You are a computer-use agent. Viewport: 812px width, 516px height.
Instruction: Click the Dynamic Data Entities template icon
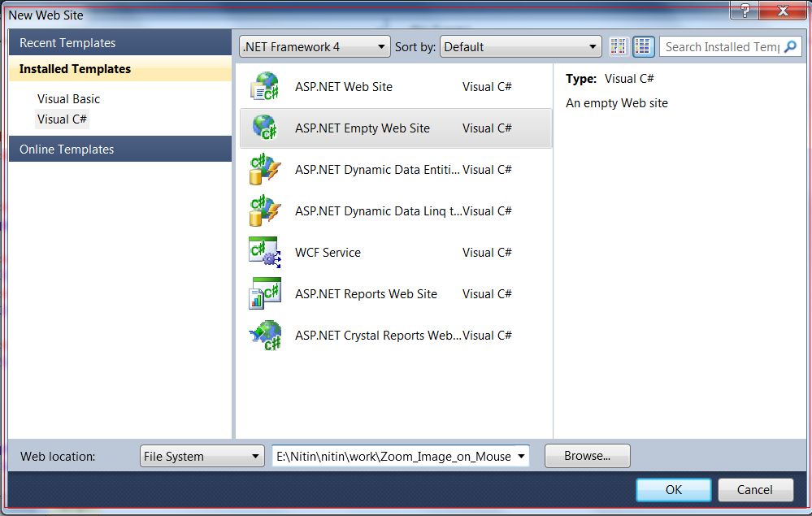tap(265, 169)
